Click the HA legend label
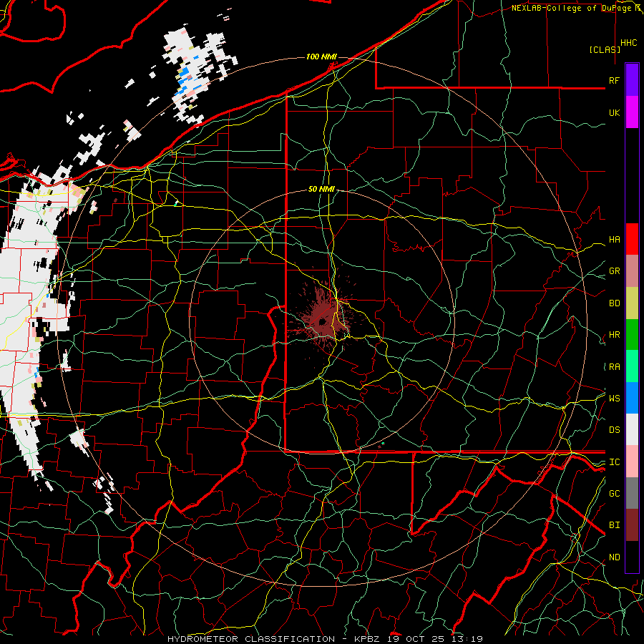The image size is (644, 644). (x=614, y=239)
